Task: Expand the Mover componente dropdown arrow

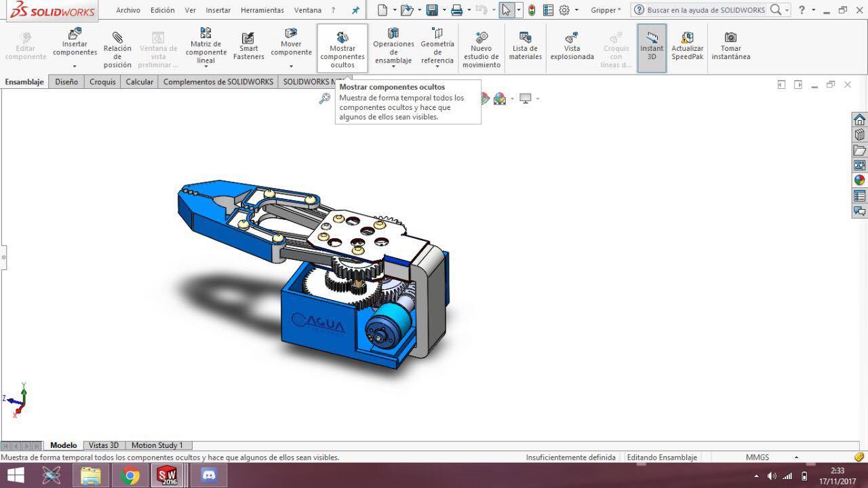Action: click(x=291, y=67)
